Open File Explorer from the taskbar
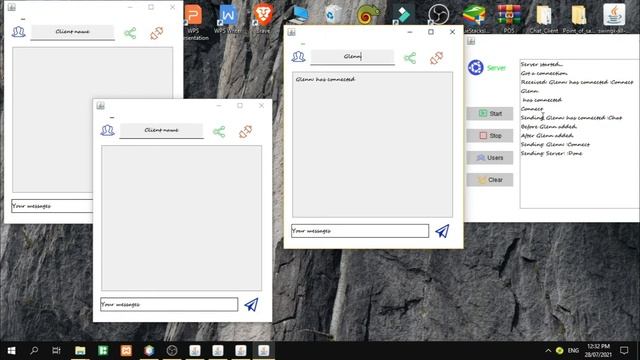 pos(80,351)
